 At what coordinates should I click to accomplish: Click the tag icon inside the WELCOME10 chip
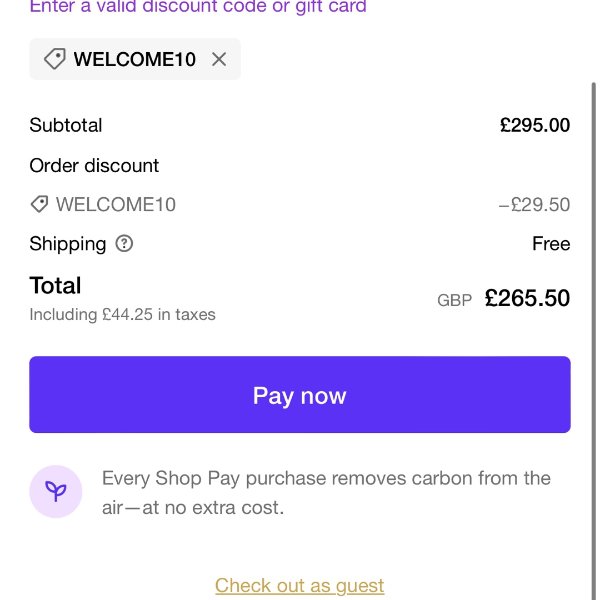point(54,60)
